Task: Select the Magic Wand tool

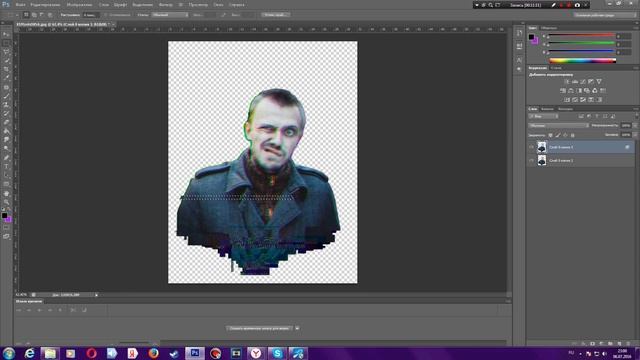Action: (6, 60)
